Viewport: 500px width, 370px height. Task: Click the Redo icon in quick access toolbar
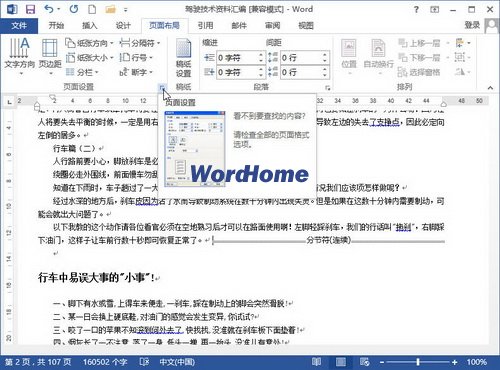[x=74, y=9]
